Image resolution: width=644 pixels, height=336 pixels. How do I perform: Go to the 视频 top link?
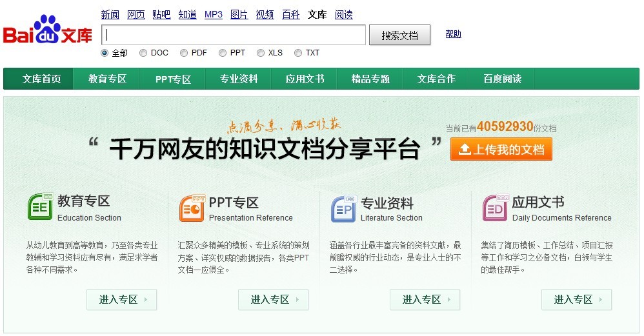[x=265, y=15]
